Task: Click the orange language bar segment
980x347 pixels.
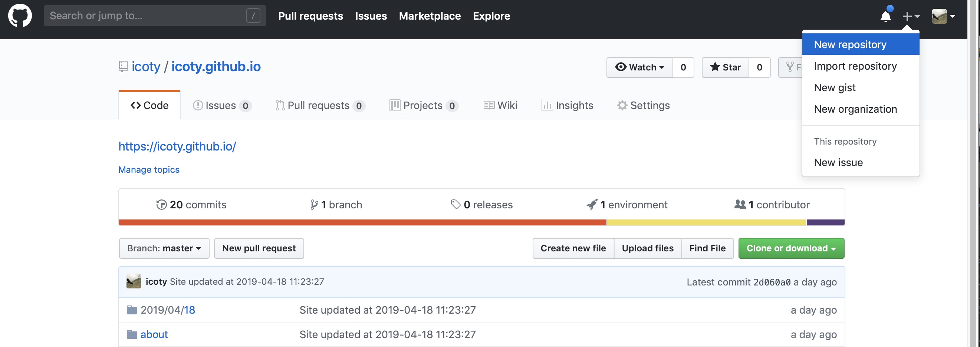Action: click(362, 222)
